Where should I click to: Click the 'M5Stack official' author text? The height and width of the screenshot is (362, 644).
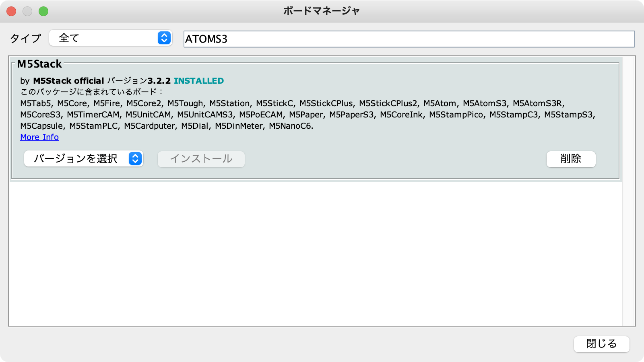[68, 81]
